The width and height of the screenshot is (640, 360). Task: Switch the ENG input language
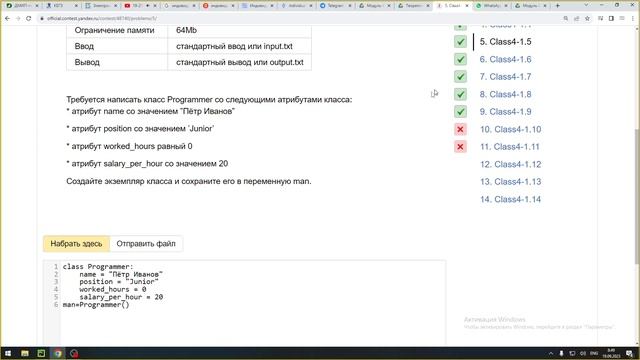[x=594, y=353]
